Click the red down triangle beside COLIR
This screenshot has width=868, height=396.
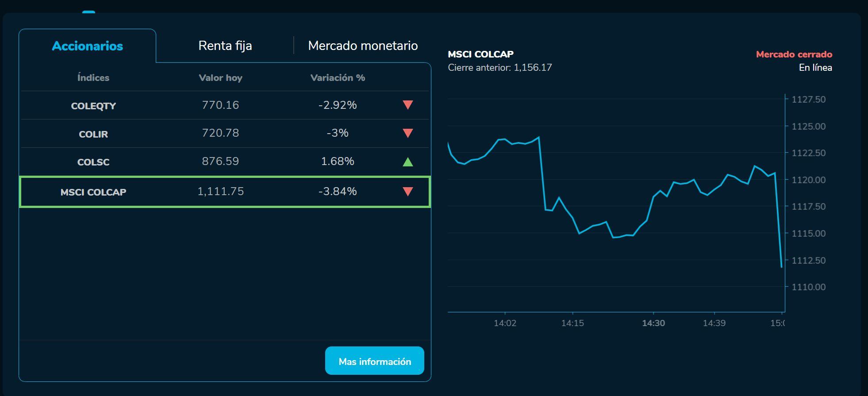(407, 133)
